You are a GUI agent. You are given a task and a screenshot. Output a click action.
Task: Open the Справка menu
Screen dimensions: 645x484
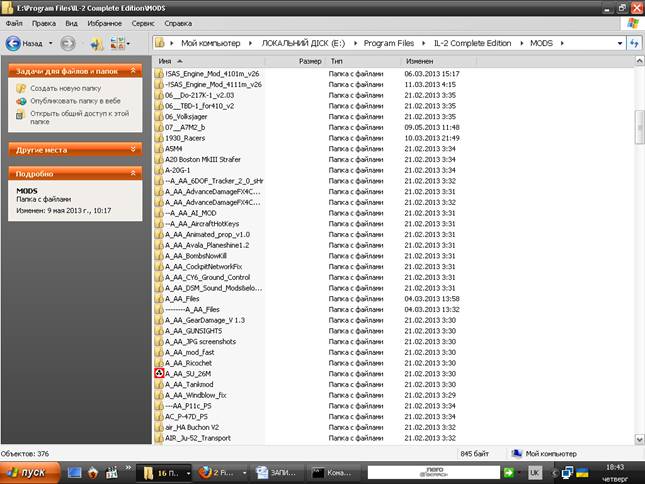click(x=178, y=23)
